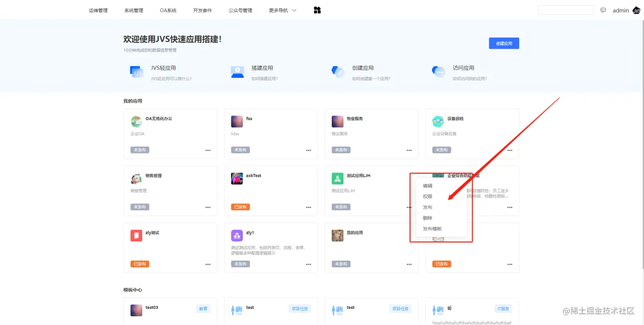The width and height of the screenshot is (644, 325).
Task: Open more options for zly测试 card
Action: point(208,264)
